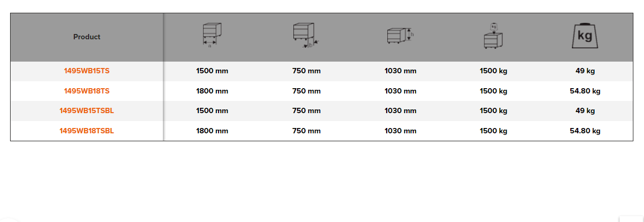Open product 1495WB18TS link
Image resolution: width=644 pixels, height=222 pixels.
(x=86, y=91)
